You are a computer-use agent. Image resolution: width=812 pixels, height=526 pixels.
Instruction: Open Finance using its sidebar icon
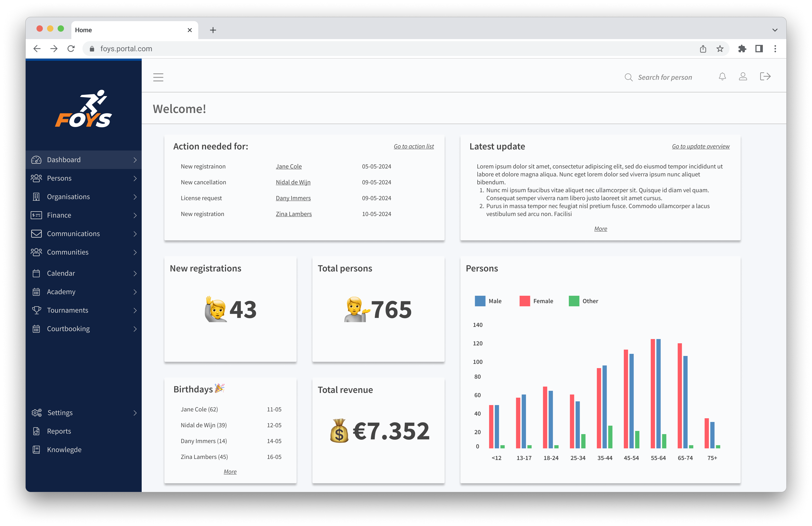coord(36,215)
